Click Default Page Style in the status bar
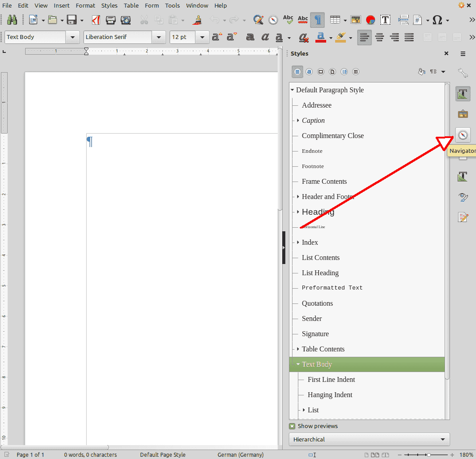This screenshot has height=459, width=476. [163, 455]
